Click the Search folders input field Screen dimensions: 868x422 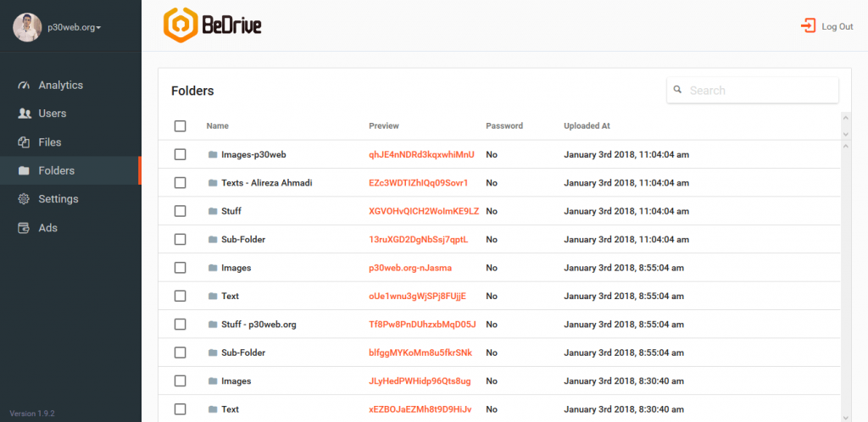[753, 90]
